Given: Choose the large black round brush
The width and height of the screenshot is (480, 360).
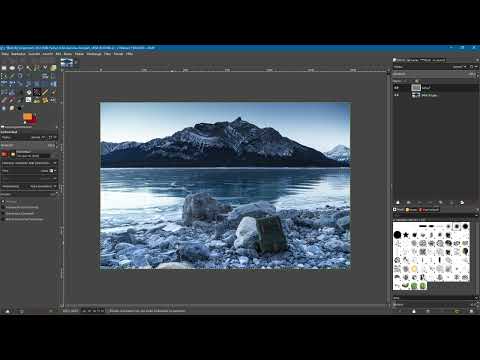Looking at the screenshot, I should tap(397, 235).
